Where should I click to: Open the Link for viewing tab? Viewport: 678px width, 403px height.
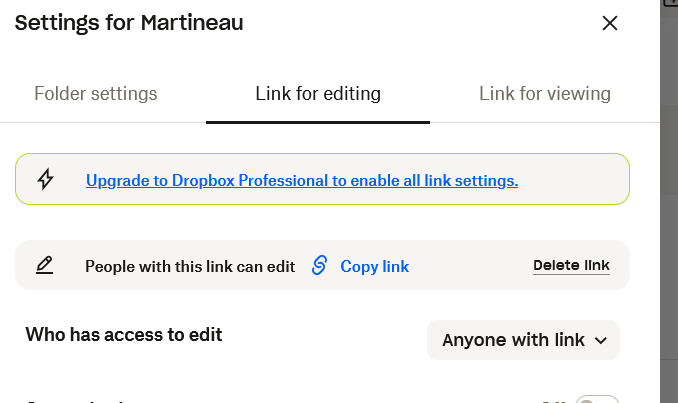[545, 94]
